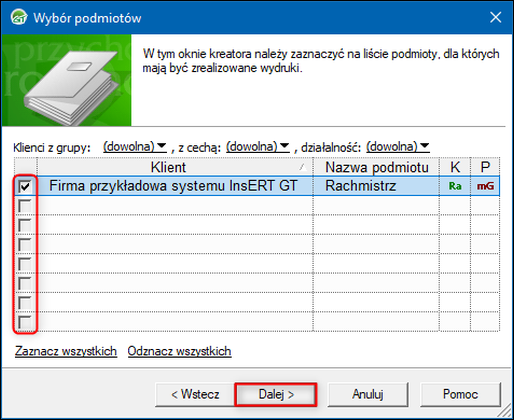Screen dimensions: 514x420
Task: Select the Rachmistrz cell
Action: click(376, 186)
